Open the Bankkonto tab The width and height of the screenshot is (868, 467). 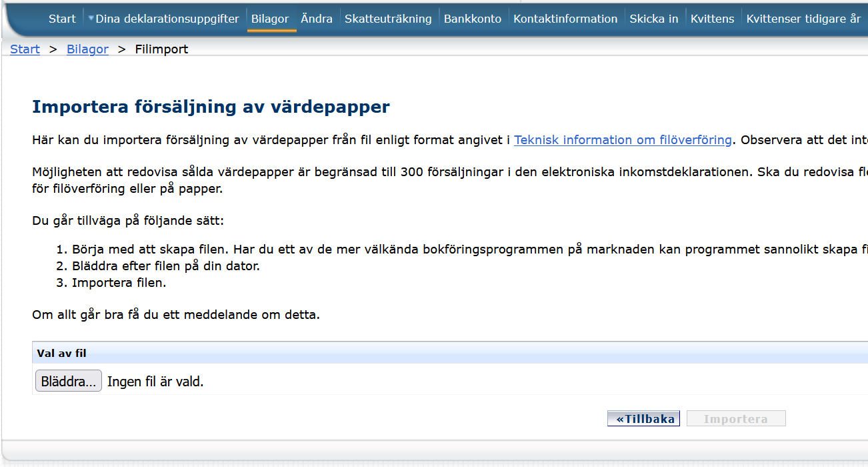[x=473, y=19]
